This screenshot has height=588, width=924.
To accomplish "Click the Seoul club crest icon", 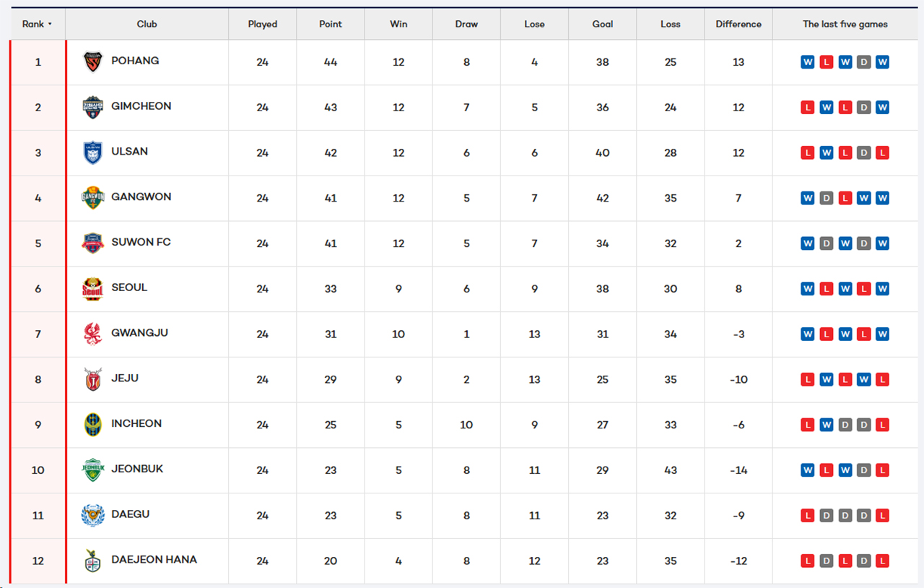I will pyautogui.click(x=93, y=289).
